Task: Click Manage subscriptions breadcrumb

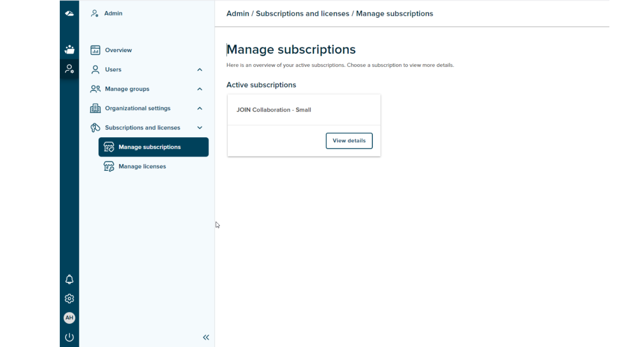Action: click(394, 14)
